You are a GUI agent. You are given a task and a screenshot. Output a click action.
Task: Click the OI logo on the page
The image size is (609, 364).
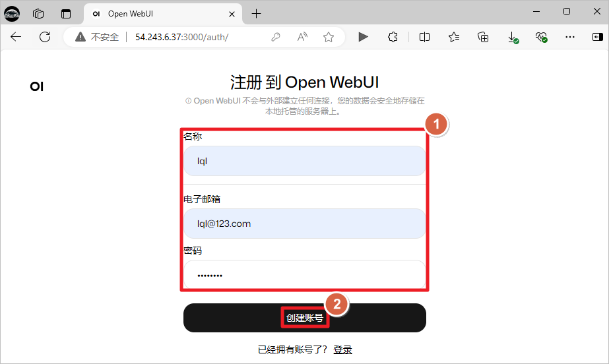[x=37, y=86]
